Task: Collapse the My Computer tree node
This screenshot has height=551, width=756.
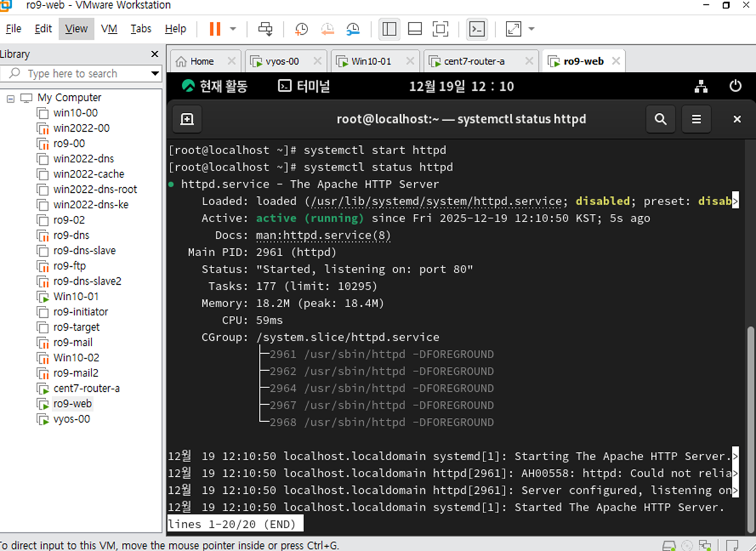Action: pyautogui.click(x=11, y=98)
